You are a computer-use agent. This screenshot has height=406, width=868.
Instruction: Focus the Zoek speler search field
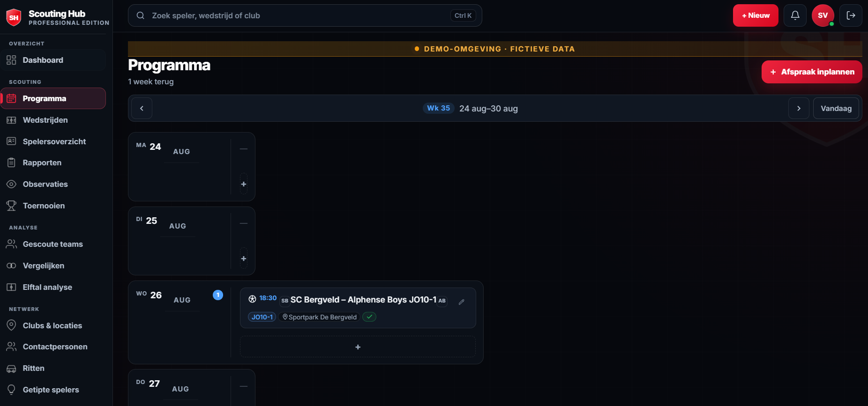[x=305, y=15]
